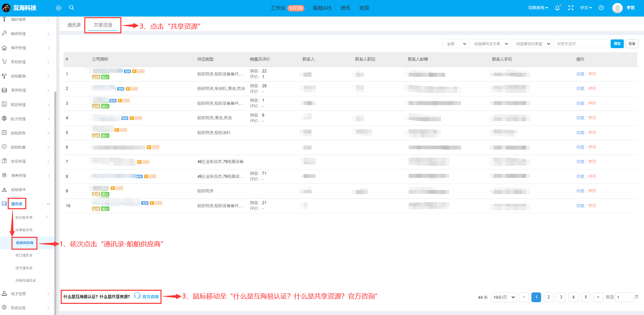
Task: Click the 李昱 username
Action: pyautogui.click(x=631, y=8)
